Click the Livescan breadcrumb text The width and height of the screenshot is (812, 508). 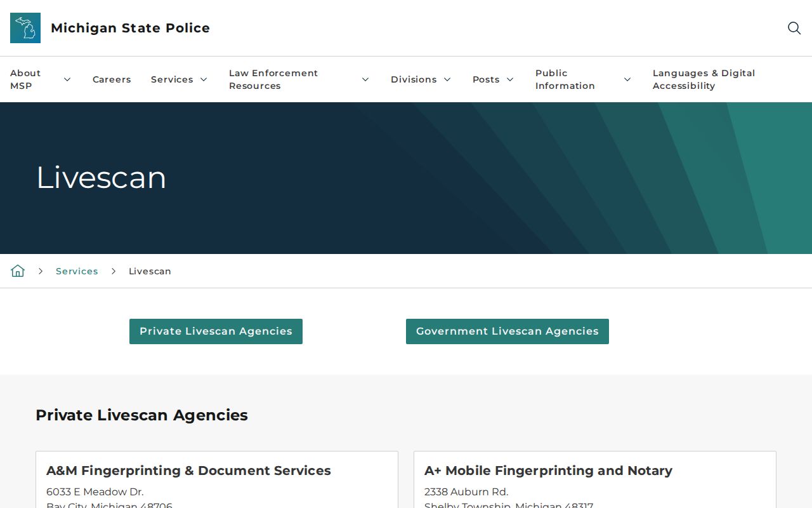point(150,271)
